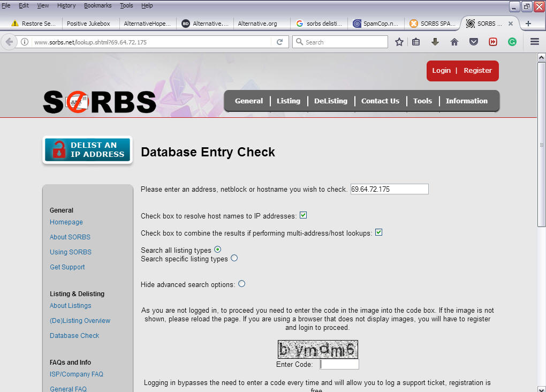
Task: Select Search all listing types radio button
Action: [218, 249]
